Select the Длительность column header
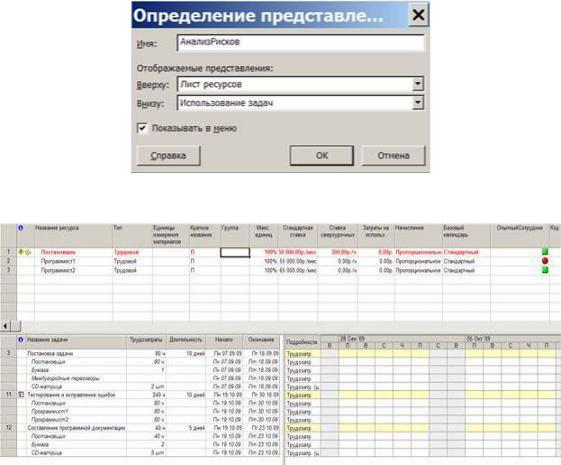 186,342
